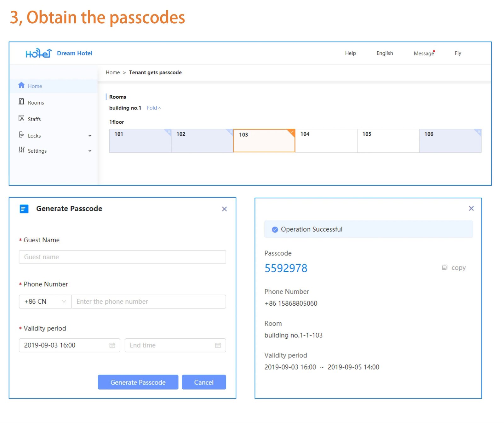The image size is (504, 423).
Task: Open the start time calendar icon
Action: click(112, 345)
